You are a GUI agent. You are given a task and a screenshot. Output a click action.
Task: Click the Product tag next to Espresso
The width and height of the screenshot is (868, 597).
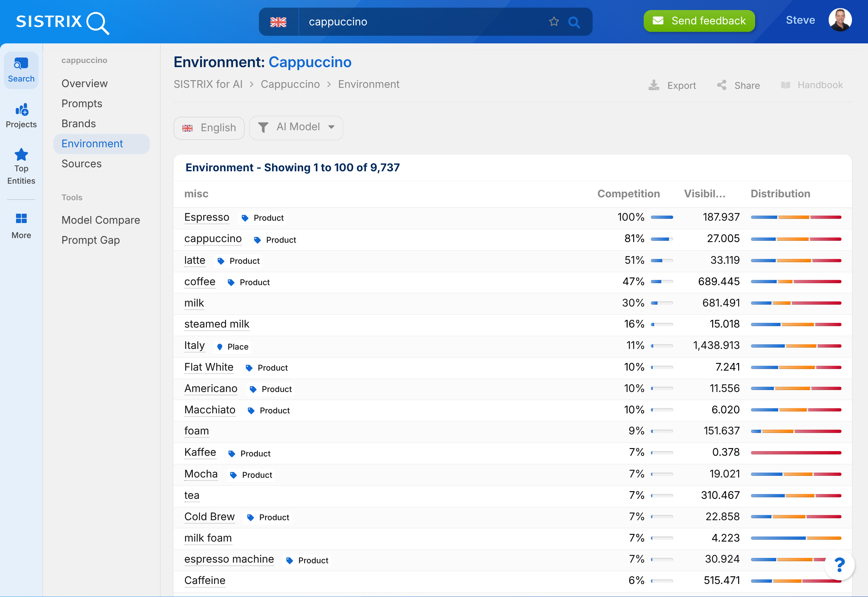(x=262, y=218)
